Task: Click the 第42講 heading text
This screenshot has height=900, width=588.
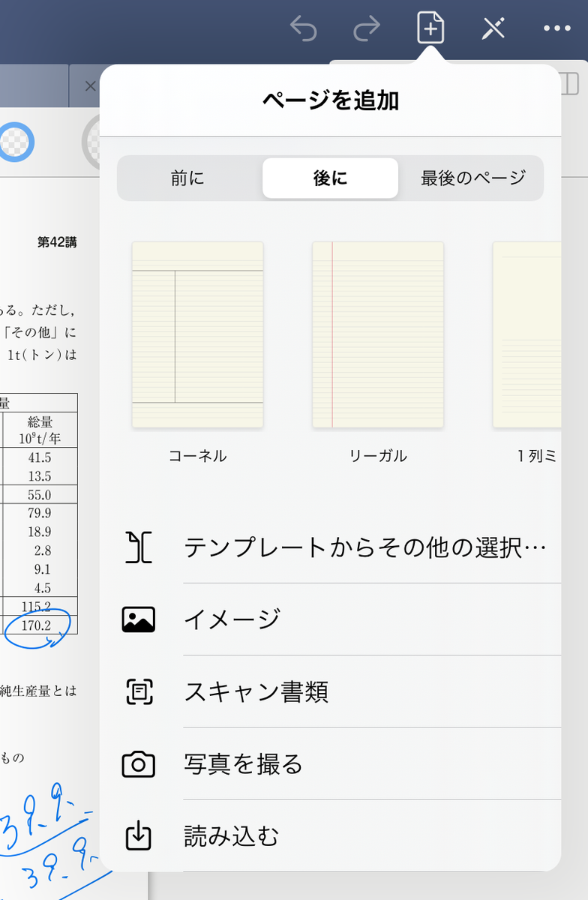Action: point(57,242)
